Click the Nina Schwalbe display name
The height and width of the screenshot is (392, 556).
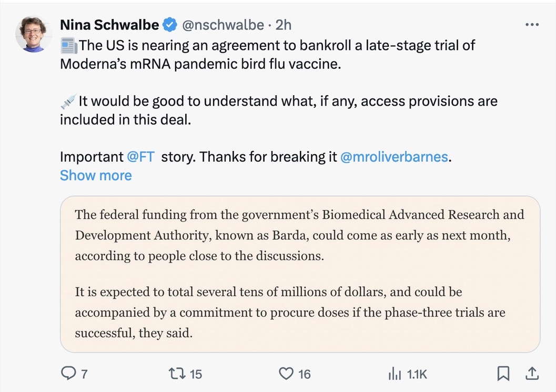click(x=109, y=25)
